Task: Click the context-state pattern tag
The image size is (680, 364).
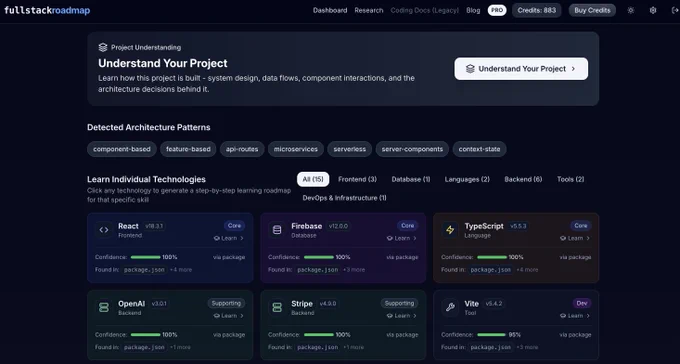Action: tap(479, 149)
